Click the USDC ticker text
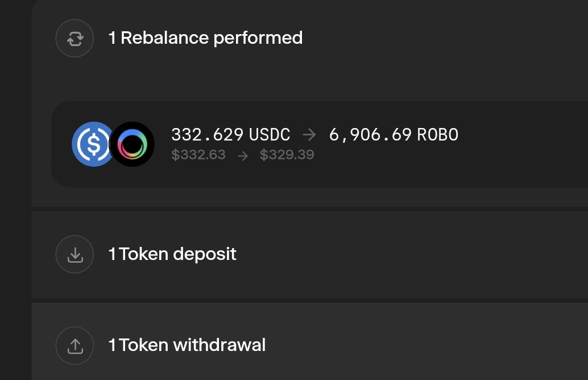 tap(270, 135)
